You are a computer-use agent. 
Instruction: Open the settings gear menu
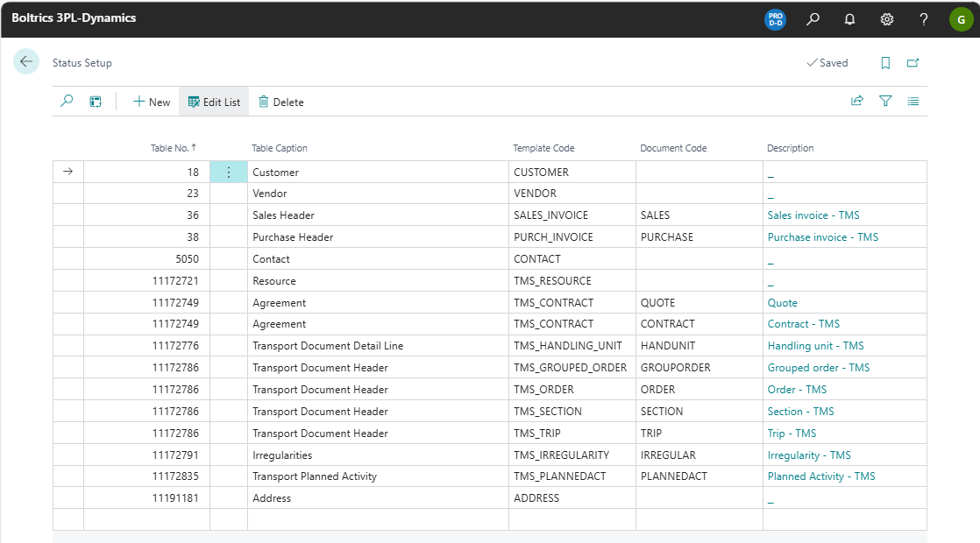887,18
